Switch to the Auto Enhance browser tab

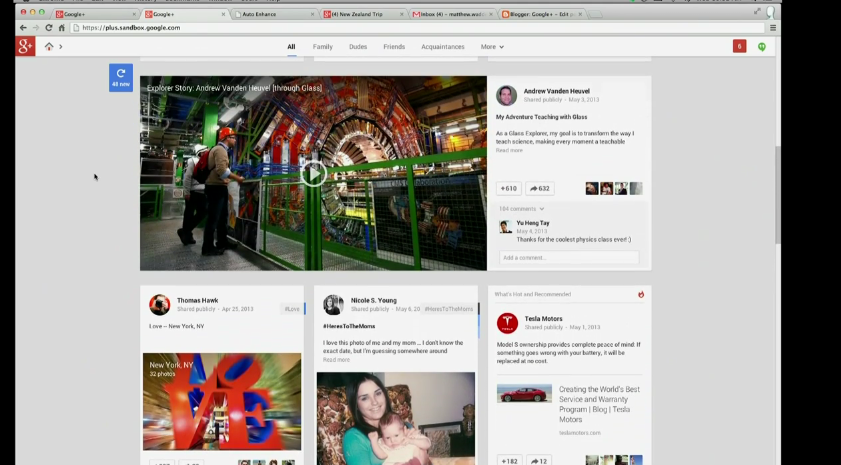coord(275,14)
